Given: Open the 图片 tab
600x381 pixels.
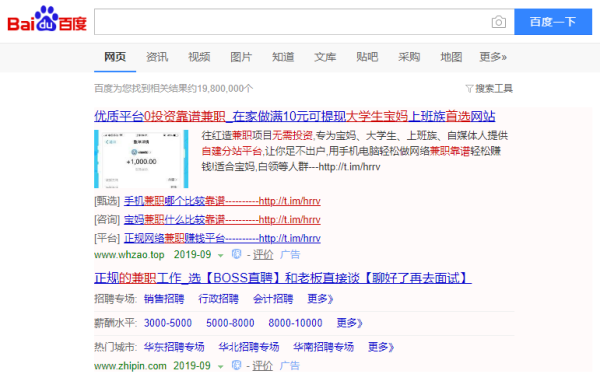Looking at the screenshot, I should point(241,57).
